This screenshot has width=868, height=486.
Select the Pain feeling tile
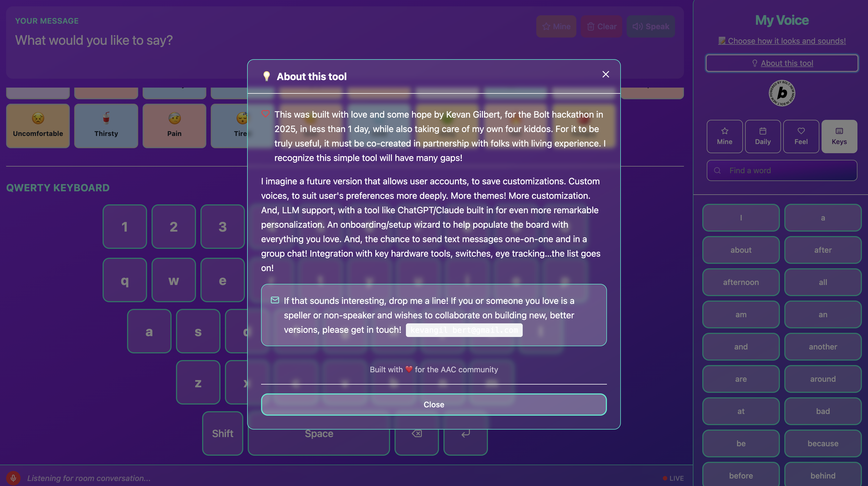click(174, 126)
